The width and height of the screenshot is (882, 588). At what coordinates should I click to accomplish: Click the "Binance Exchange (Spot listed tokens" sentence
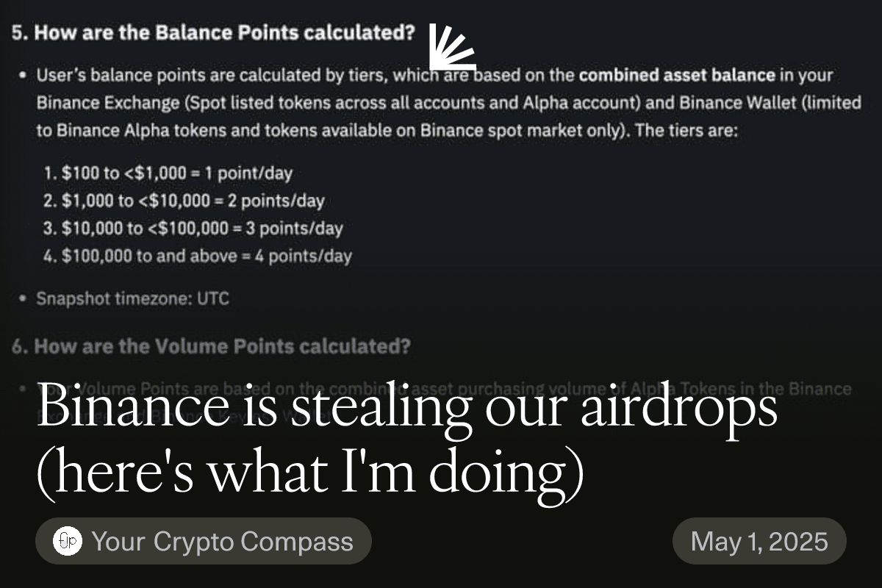(x=448, y=103)
